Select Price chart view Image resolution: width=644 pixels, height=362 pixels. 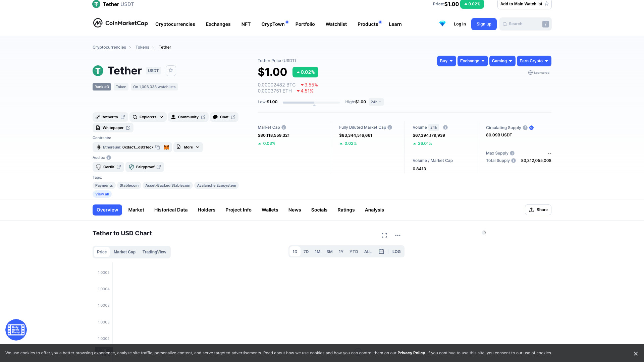(102, 252)
